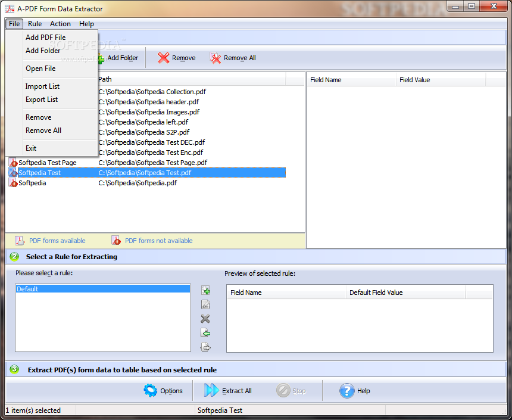The height and width of the screenshot is (420, 512).
Task: Click path C:\Softpedia\Softpedia S2P.pdf
Action: click(x=144, y=132)
